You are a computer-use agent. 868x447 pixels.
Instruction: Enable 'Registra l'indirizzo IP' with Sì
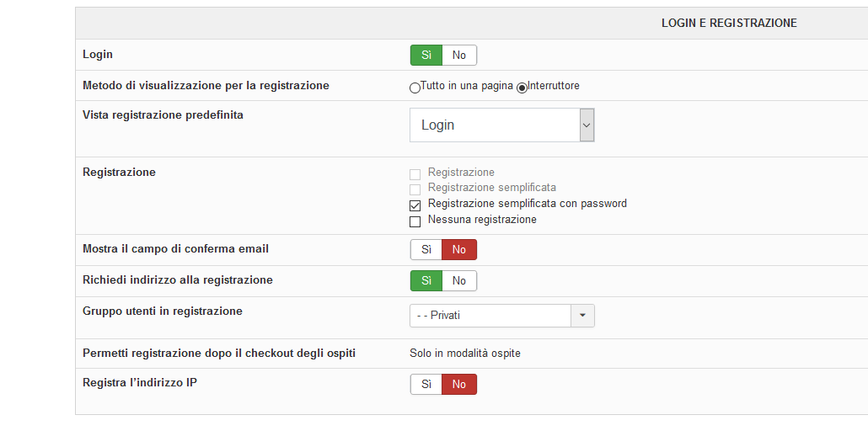[426, 385]
